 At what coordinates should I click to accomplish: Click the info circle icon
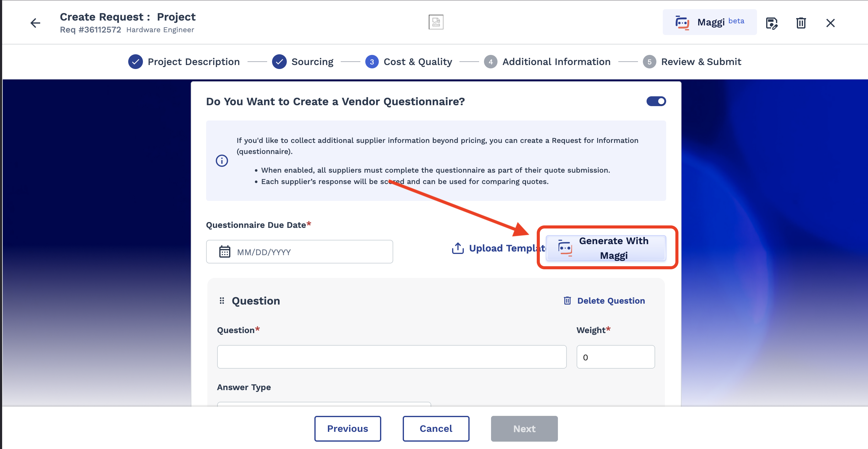pos(222,161)
